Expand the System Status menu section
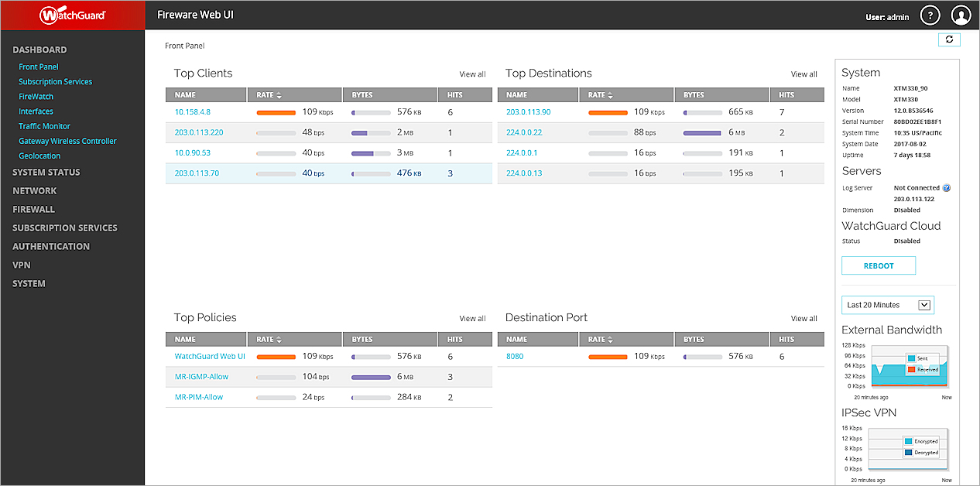The width and height of the screenshot is (980, 486). [46, 172]
